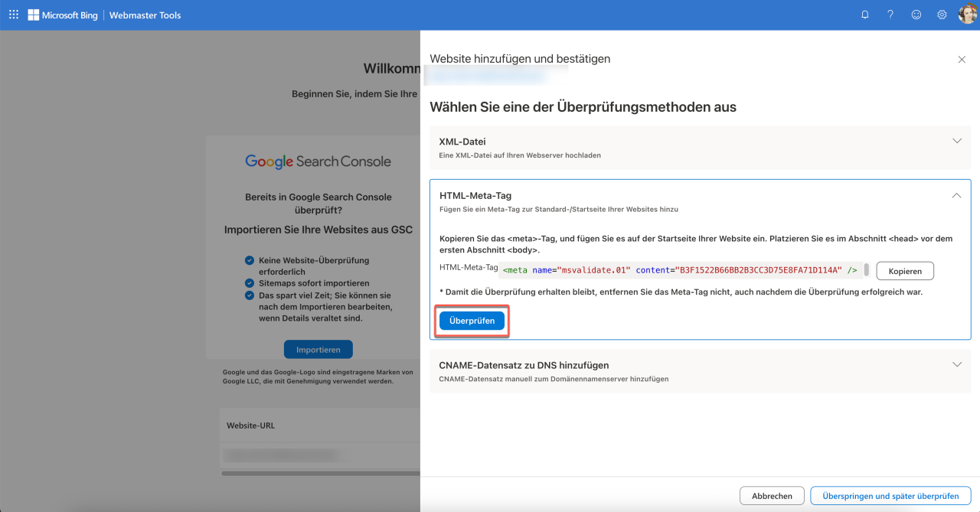Viewport: 980px width, 512px height.
Task: Click the meta tag field scrollbar handle
Action: (x=866, y=270)
